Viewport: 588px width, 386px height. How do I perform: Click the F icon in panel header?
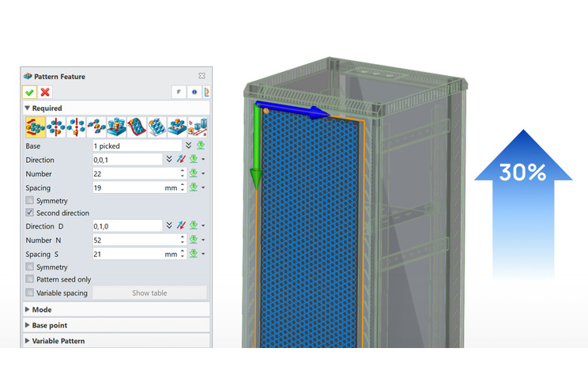click(179, 92)
